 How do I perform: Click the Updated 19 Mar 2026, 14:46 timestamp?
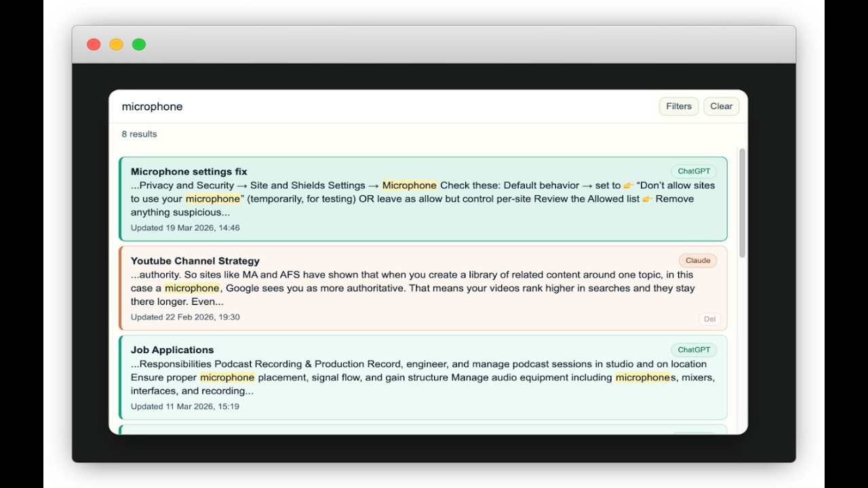(185, 228)
